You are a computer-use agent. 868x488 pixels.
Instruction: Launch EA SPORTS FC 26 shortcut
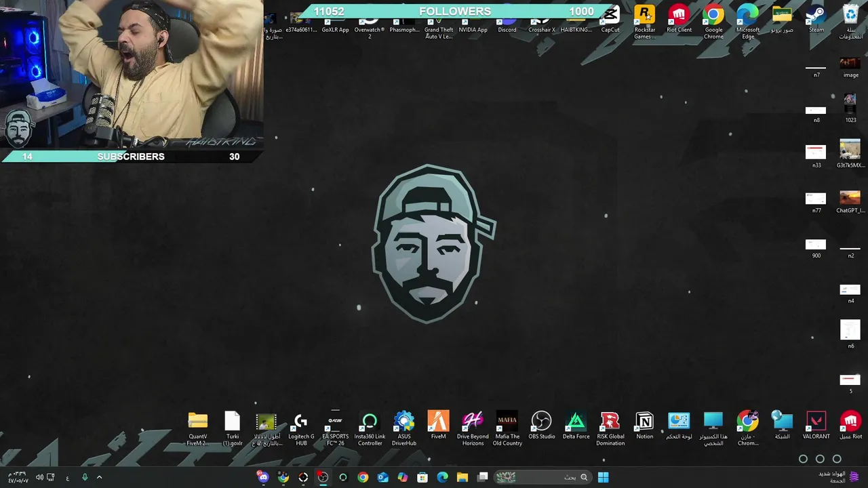point(335,428)
